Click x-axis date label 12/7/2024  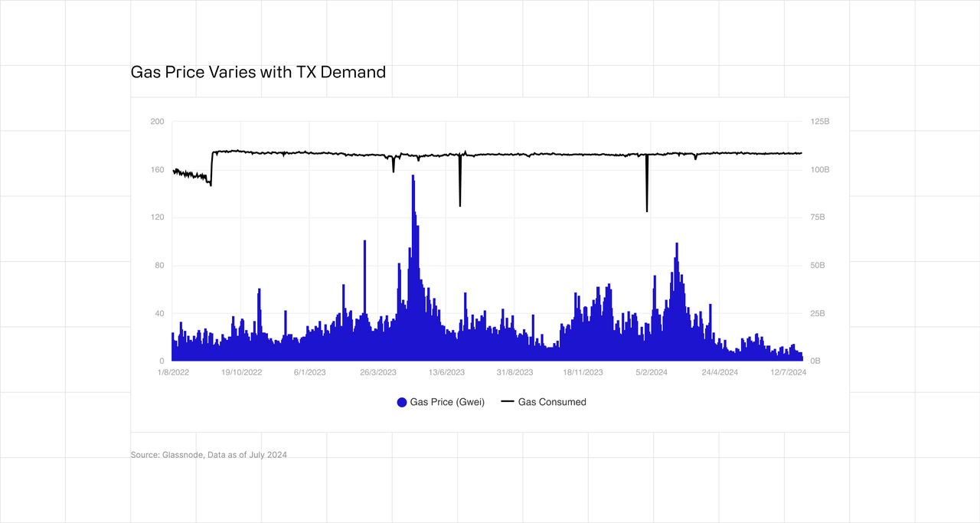click(788, 372)
